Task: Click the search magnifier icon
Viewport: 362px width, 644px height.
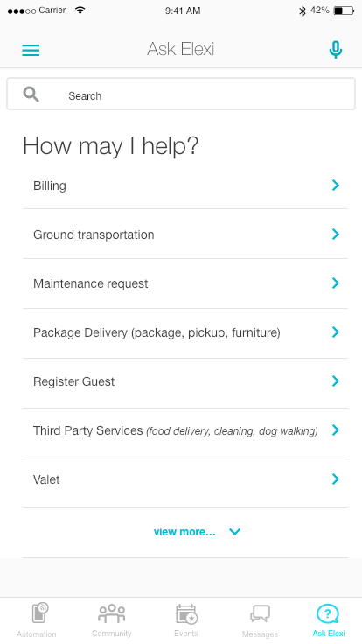Action: click(31, 94)
